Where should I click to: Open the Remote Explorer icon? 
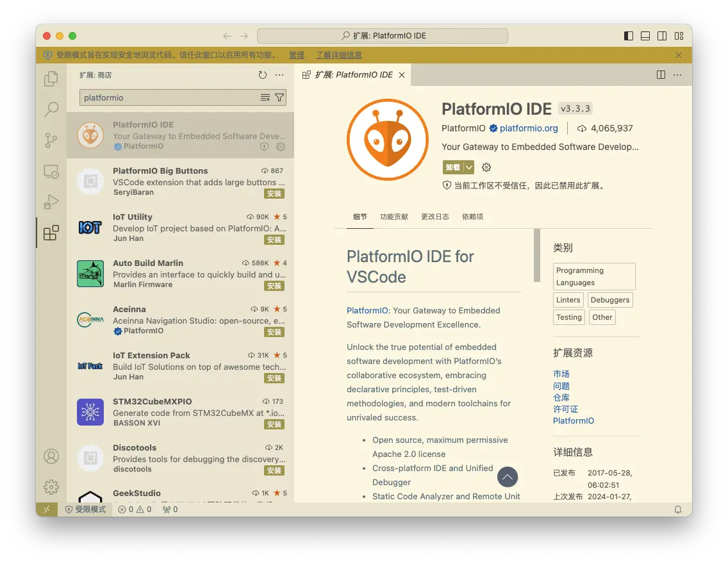51,171
